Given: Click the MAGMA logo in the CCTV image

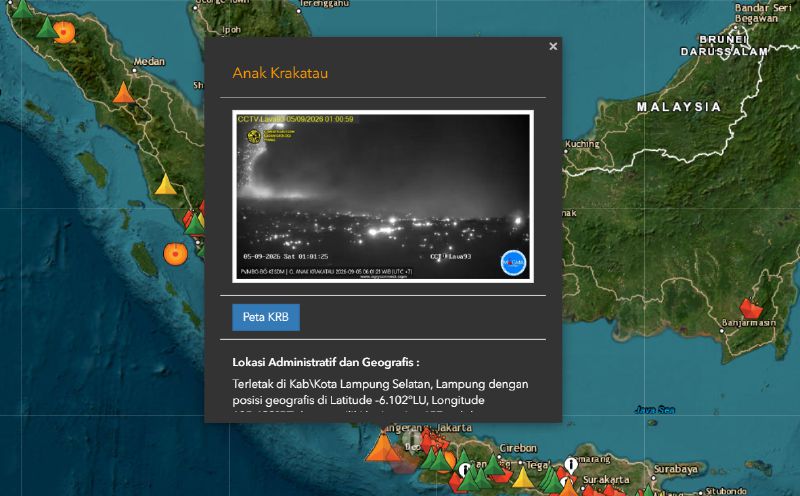Looking at the screenshot, I should 513,263.
